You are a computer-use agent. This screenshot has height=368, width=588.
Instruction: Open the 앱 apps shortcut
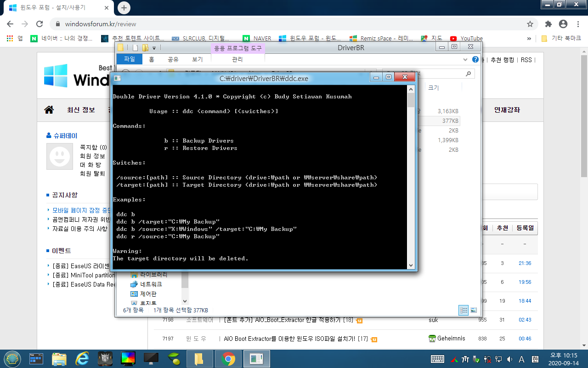pos(15,39)
